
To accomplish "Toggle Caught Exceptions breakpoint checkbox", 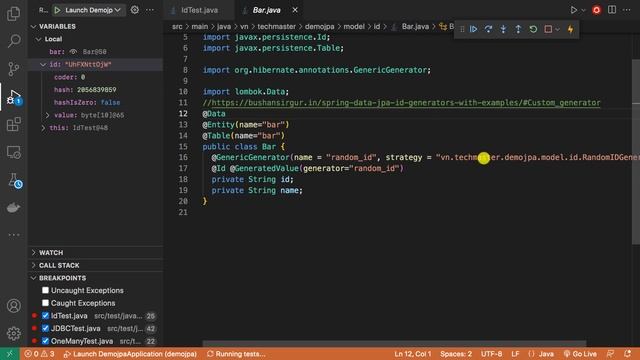I will [x=45, y=303].
